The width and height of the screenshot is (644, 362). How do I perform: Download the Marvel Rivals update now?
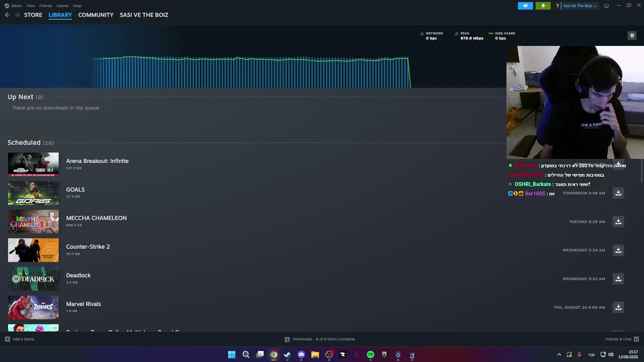click(618, 307)
